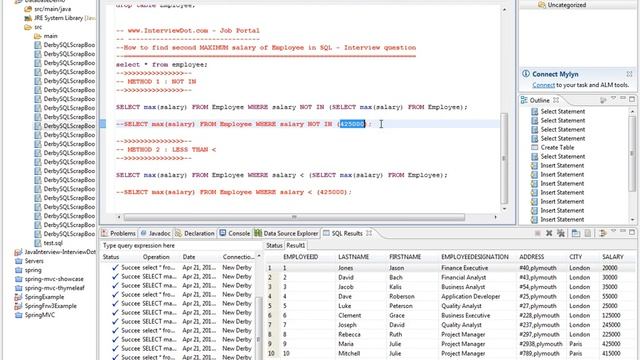
Task: Click the editor horizontal scrollbar thumb
Action: tap(294, 217)
